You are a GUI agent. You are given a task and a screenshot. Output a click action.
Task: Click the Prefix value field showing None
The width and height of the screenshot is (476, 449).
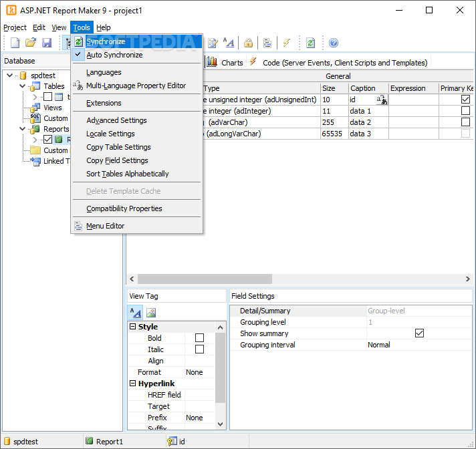[199, 418]
